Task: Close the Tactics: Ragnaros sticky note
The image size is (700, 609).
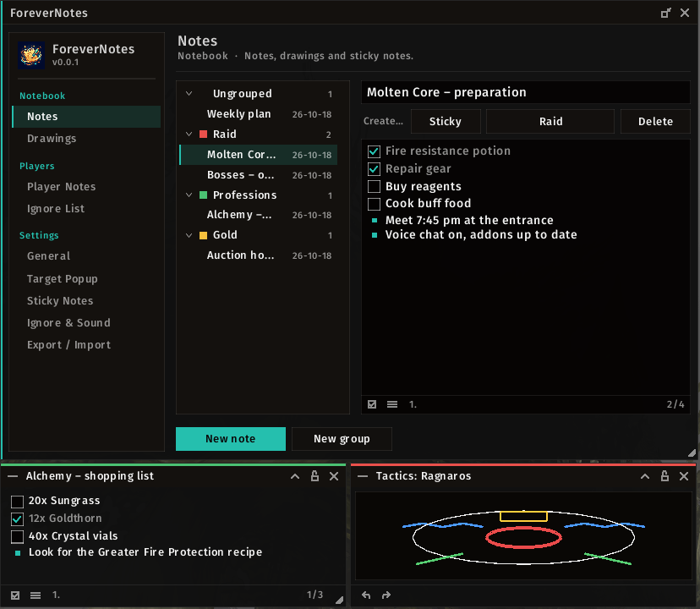Action: click(x=684, y=476)
